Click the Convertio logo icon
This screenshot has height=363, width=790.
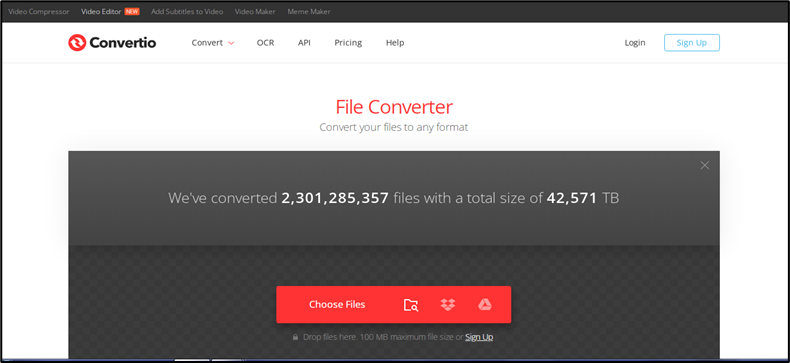(77, 43)
